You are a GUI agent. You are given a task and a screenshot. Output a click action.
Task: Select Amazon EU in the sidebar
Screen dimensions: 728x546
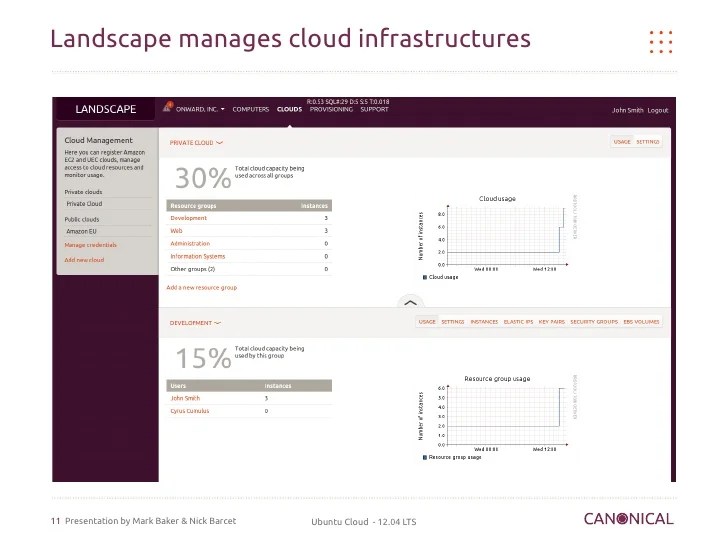(x=81, y=231)
